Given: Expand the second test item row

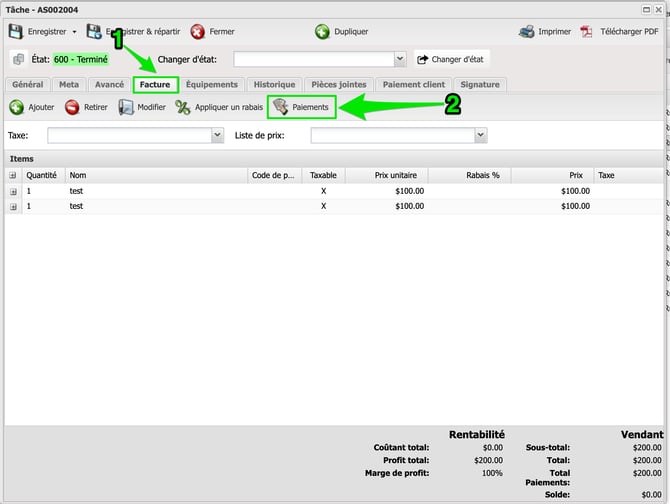Looking at the screenshot, I should click(13, 206).
